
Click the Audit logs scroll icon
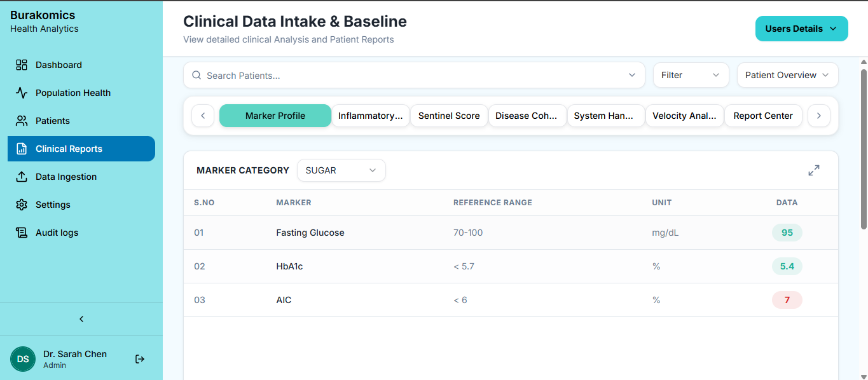tap(22, 233)
